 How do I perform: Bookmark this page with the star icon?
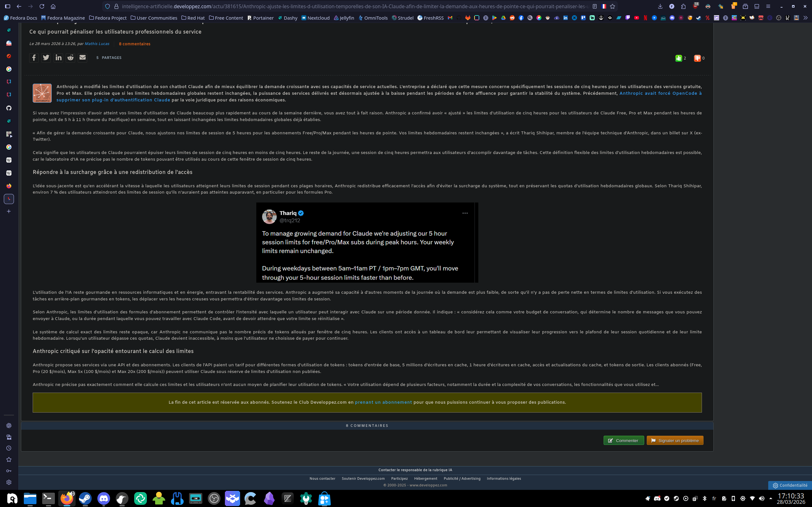(612, 6)
